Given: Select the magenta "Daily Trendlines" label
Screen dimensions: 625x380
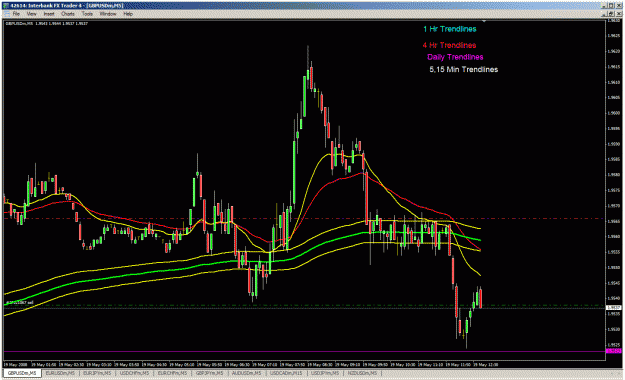Looking at the screenshot, I should [x=455, y=57].
